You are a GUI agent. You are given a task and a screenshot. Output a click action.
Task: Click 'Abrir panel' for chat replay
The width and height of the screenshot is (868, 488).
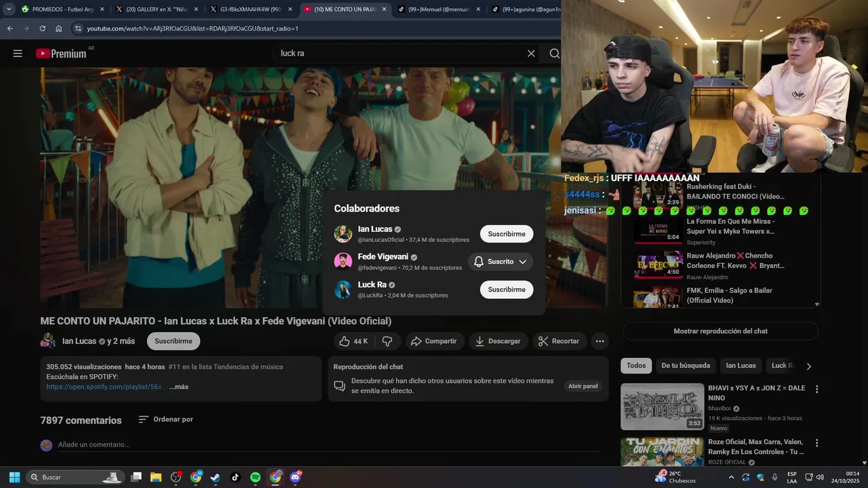(x=583, y=386)
